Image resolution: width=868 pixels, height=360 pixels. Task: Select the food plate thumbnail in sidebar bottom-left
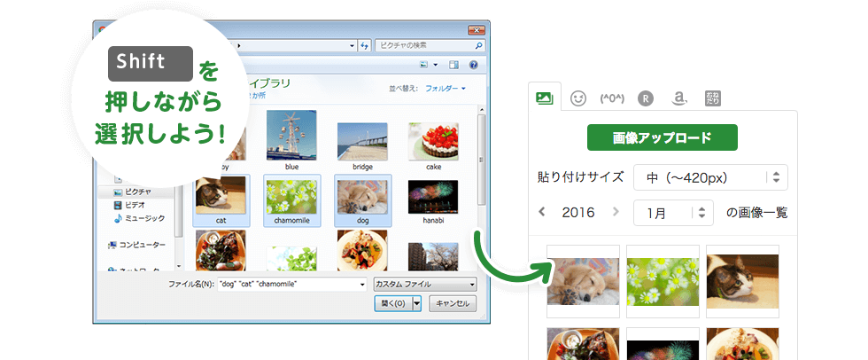tap(583, 344)
